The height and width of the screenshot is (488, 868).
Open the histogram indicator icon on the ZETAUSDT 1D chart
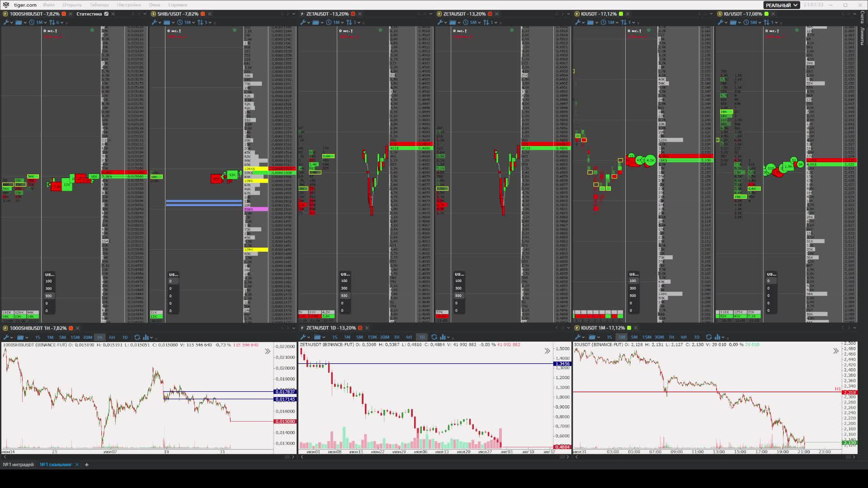[x=443, y=337]
